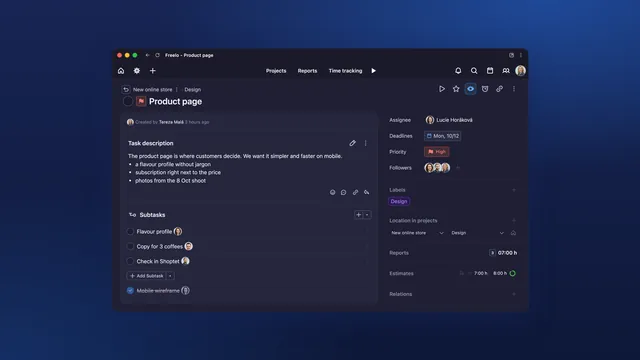
Task: Check off Copy for 3 coffees subtask
Action: [x=130, y=246]
